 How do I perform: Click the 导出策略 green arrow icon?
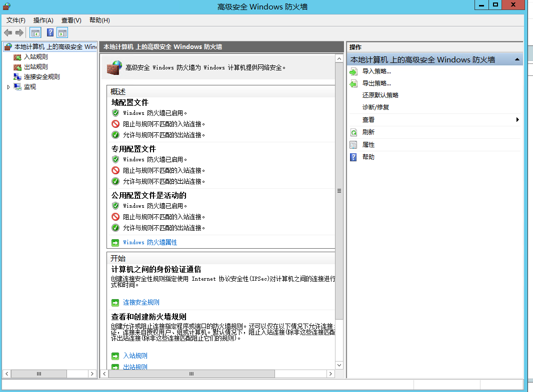[x=353, y=83]
